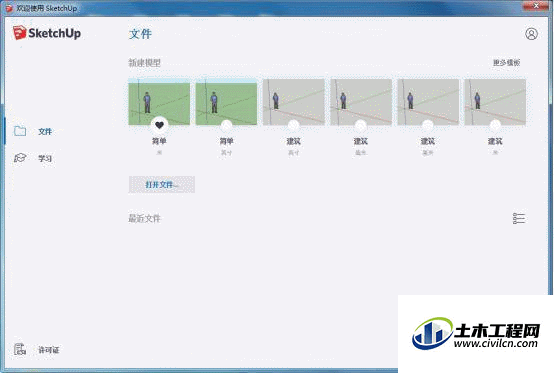The width and height of the screenshot is (554, 373).
Task: Unfavorite the 简单 米 template heart
Action: [159, 125]
